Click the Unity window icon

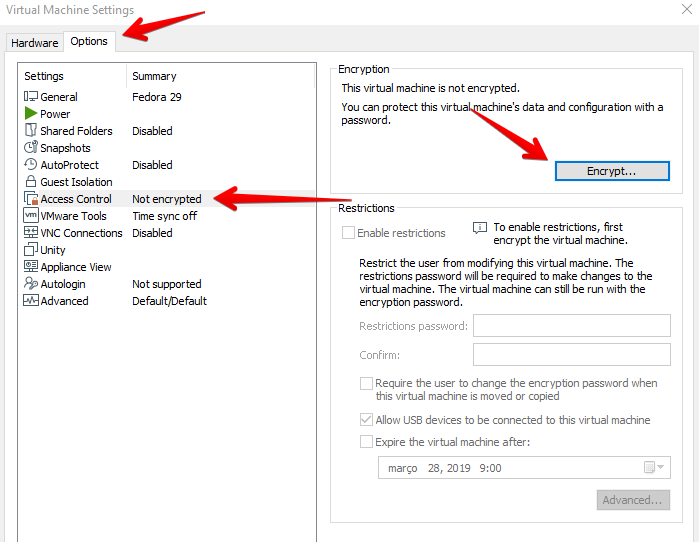point(31,250)
